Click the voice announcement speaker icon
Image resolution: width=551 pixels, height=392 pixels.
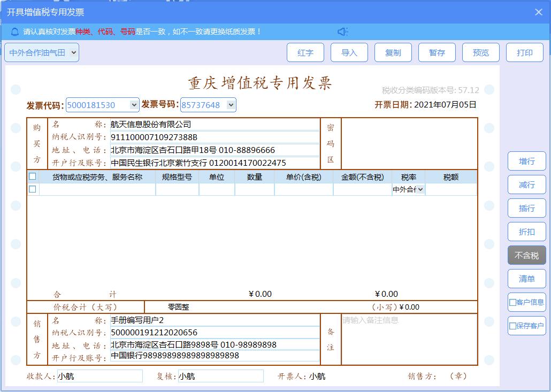(x=343, y=32)
